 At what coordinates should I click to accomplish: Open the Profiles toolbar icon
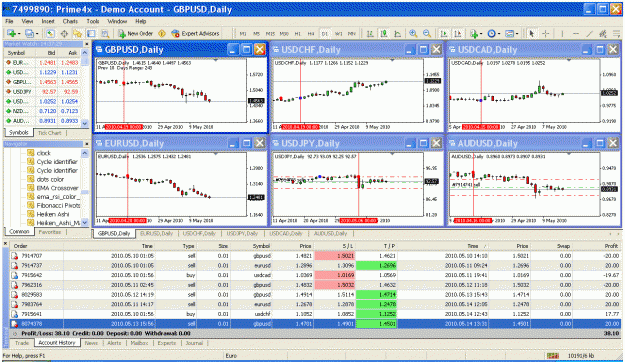coord(29,34)
